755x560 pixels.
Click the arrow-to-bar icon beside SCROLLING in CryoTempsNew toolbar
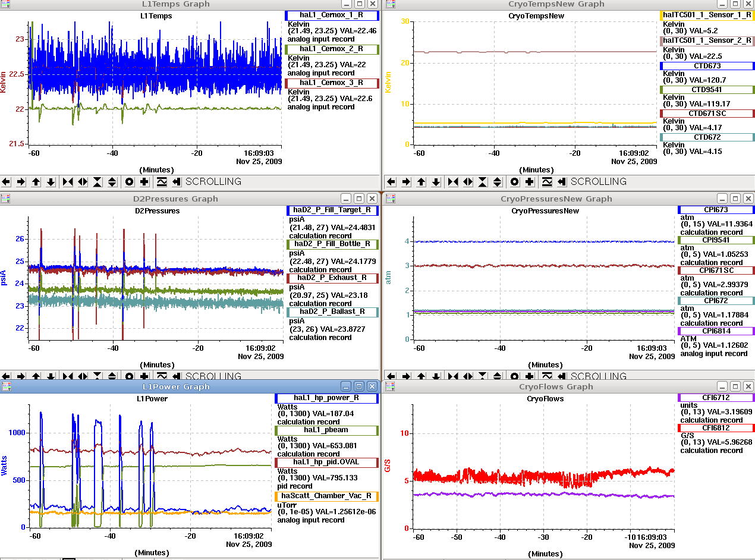pos(562,182)
